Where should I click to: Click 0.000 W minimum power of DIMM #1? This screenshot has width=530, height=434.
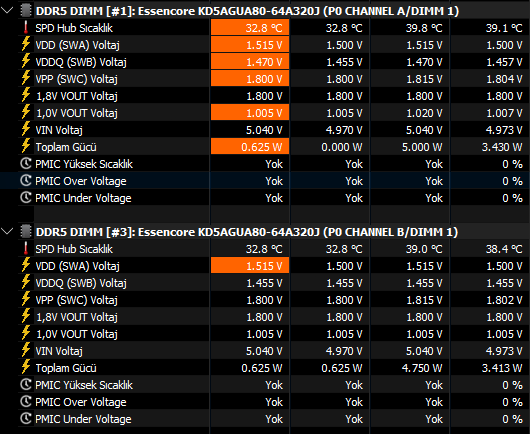[x=342, y=147]
